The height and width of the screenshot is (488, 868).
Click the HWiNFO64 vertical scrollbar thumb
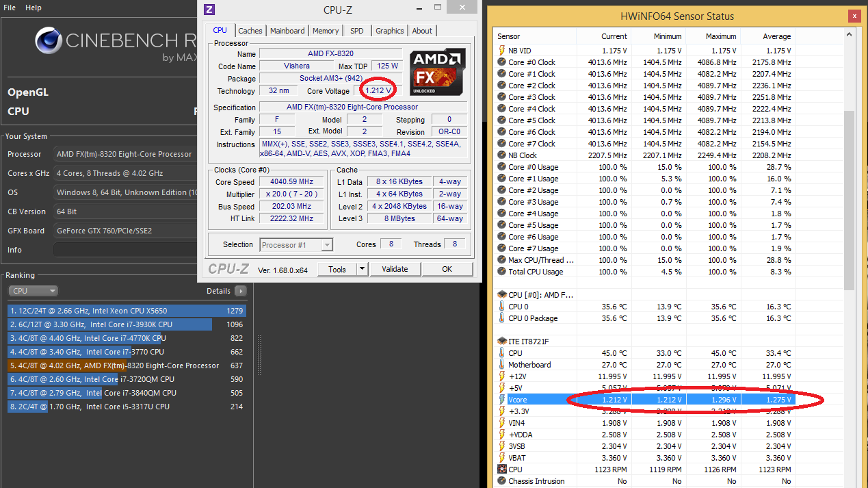click(850, 200)
